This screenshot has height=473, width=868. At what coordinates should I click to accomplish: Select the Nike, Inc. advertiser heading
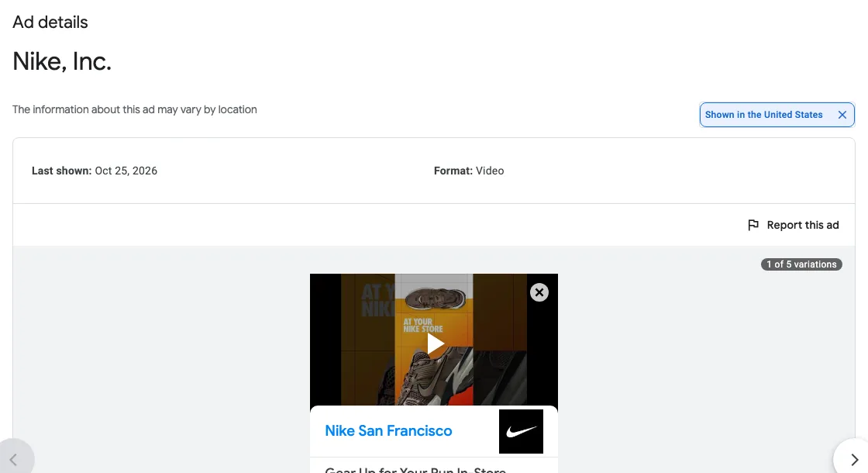[62, 61]
